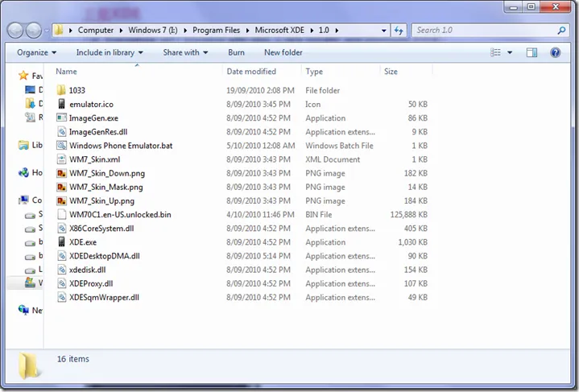Viewport: 579px width, 392px height.
Task: Select the X86CoreSystem.dll file icon
Action: click(61, 228)
